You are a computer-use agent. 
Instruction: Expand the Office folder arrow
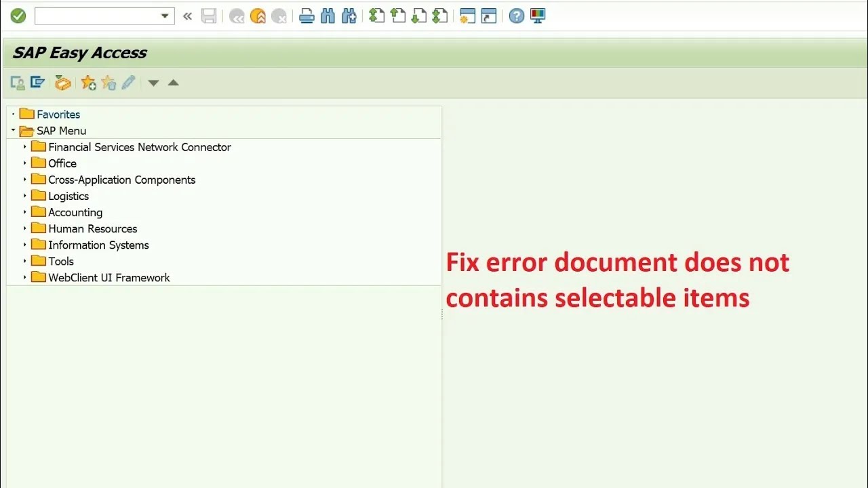(x=25, y=163)
